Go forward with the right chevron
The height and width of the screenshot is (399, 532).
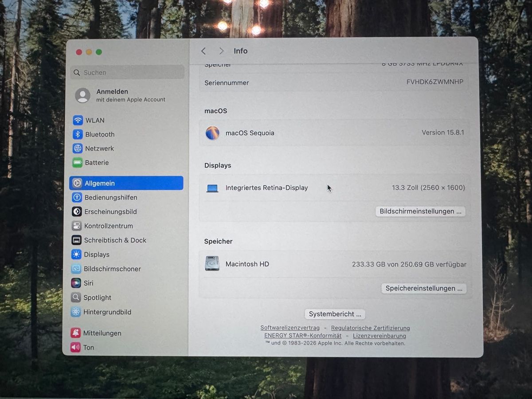coord(221,51)
